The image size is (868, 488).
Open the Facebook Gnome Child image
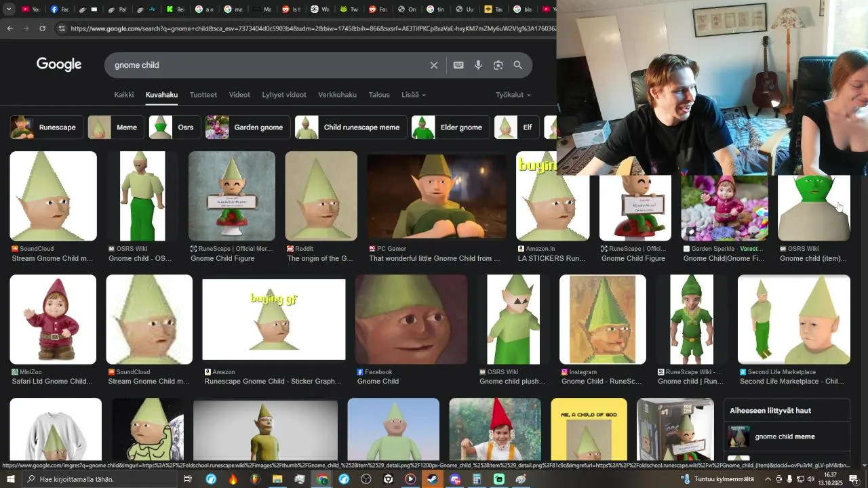point(411,319)
